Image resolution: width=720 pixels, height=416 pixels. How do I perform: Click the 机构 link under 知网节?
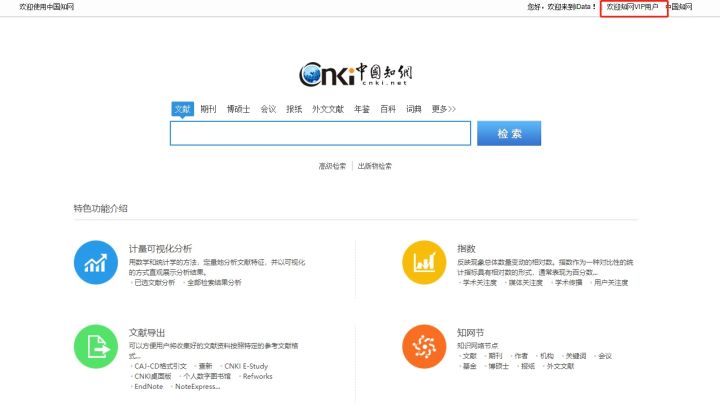546,356
